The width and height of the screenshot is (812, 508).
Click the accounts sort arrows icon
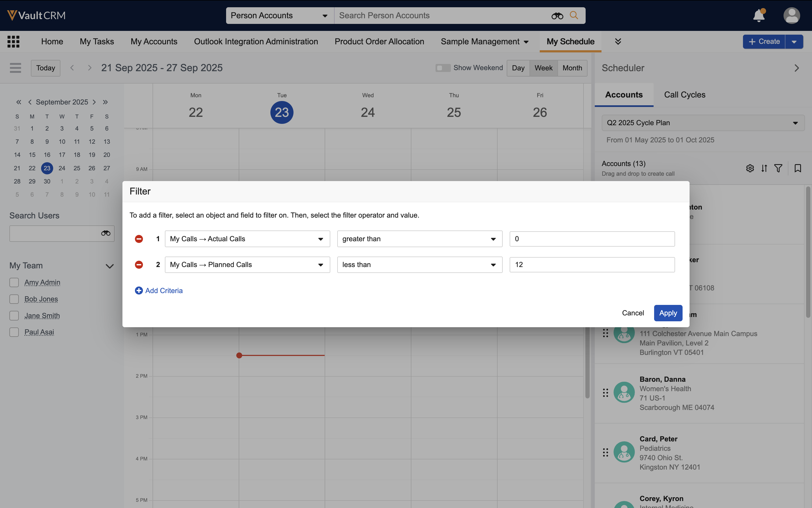(764, 168)
